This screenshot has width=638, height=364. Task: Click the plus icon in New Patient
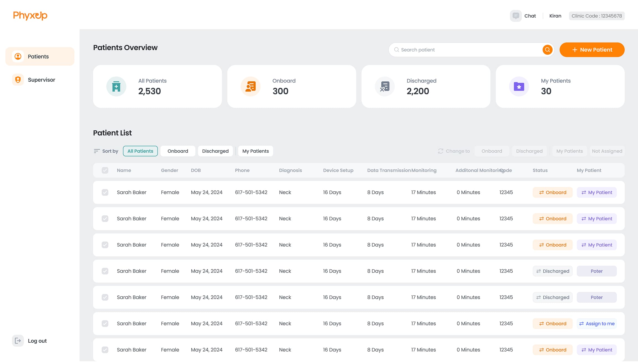click(x=575, y=50)
